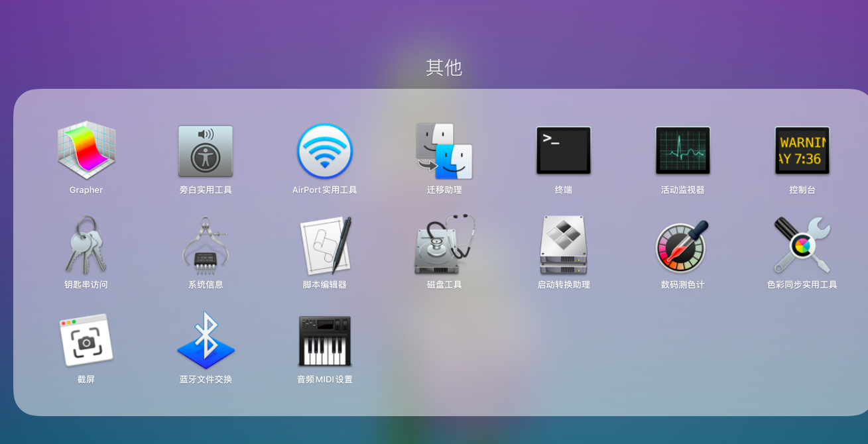Open the 终端 terminal icon
This screenshot has width=868, height=444.
click(x=564, y=151)
